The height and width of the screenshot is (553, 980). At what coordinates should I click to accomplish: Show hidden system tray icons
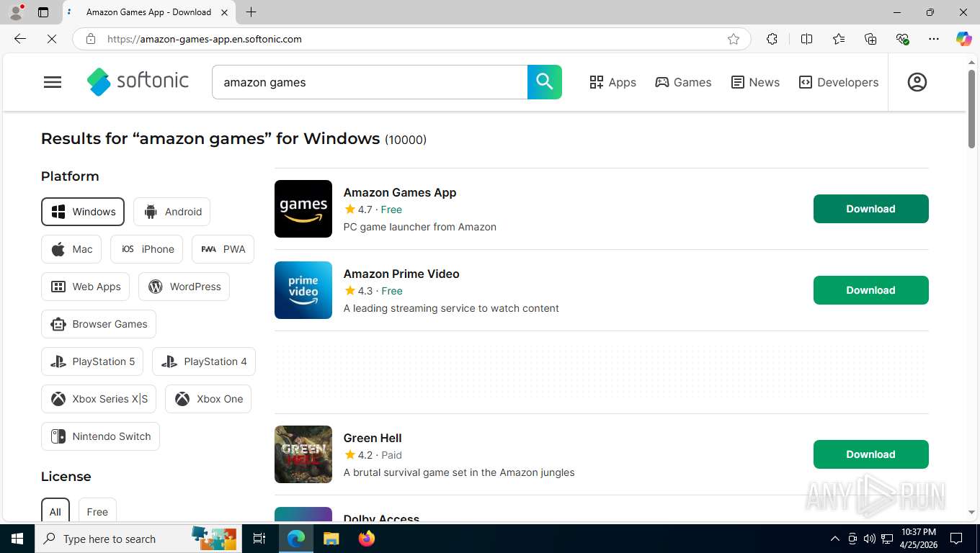coord(835,539)
